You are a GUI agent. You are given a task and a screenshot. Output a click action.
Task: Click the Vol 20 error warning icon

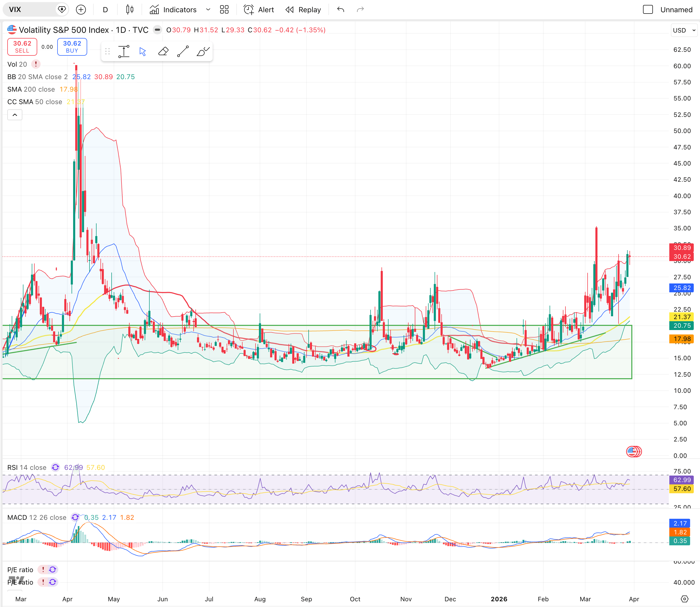(36, 64)
